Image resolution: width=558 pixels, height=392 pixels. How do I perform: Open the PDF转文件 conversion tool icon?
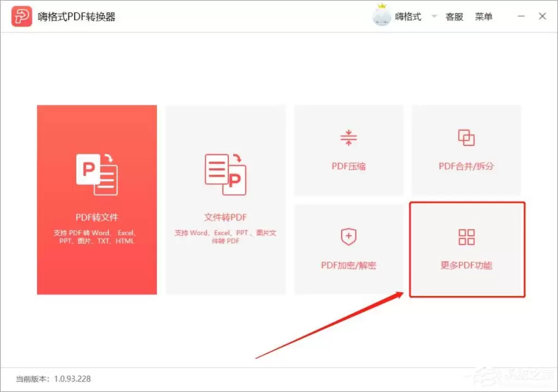point(98,173)
